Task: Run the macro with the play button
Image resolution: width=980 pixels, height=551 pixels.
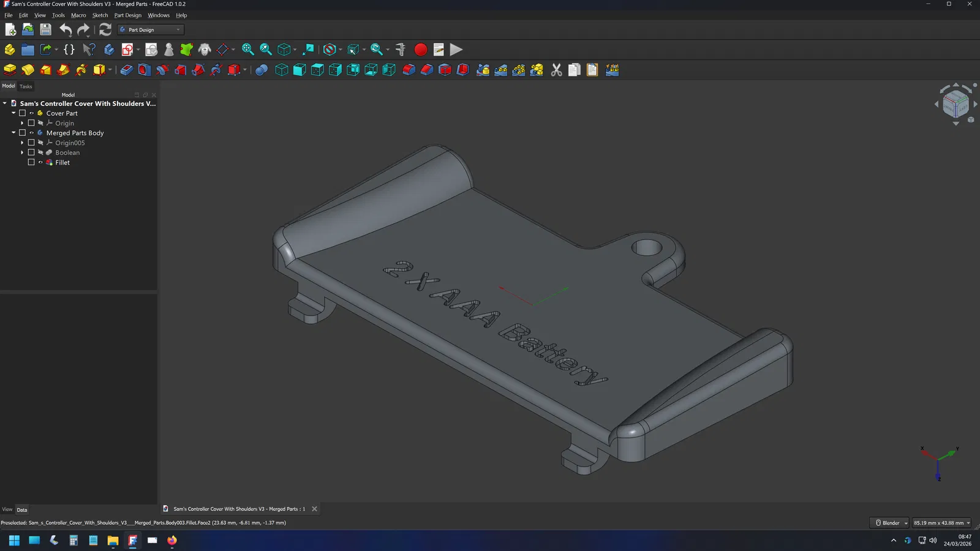Action: [456, 50]
